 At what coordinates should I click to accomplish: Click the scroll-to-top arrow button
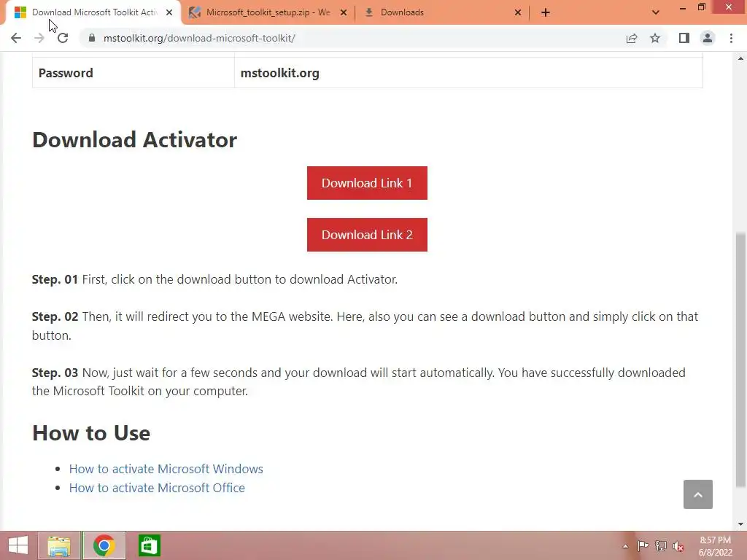(698, 494)
